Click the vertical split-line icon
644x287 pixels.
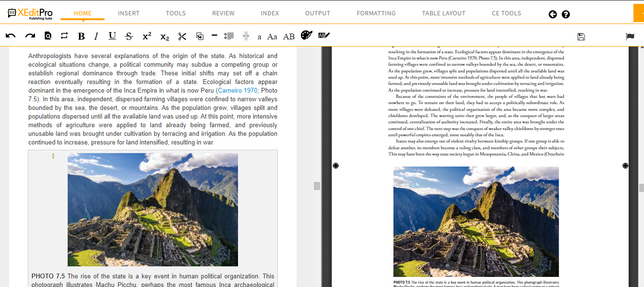[x=246, y=36]
